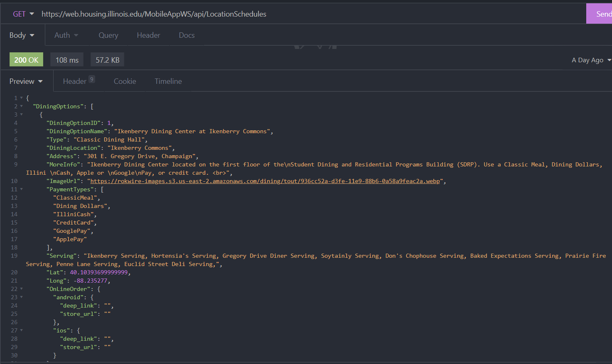Collapse the android object fold arrow

coord(21,297)
